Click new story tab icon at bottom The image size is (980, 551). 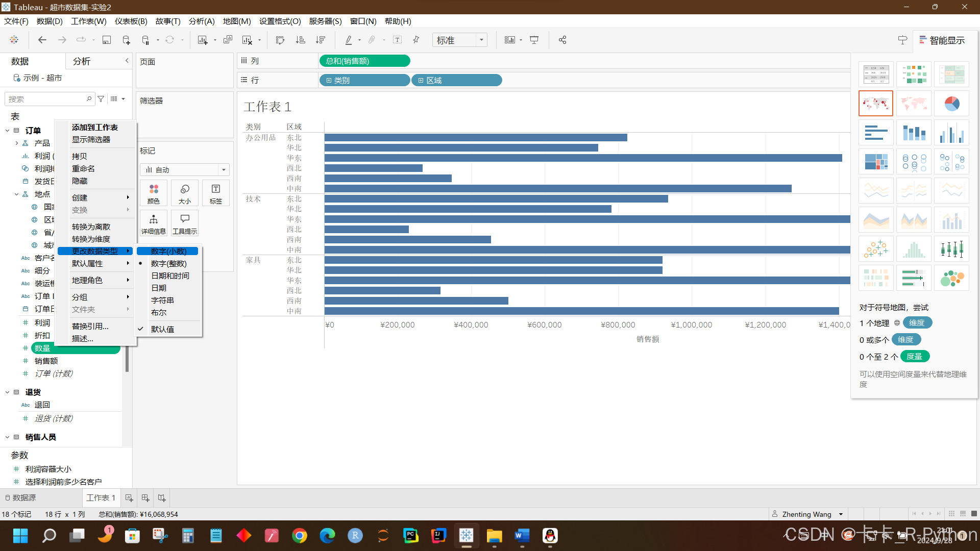162,497
